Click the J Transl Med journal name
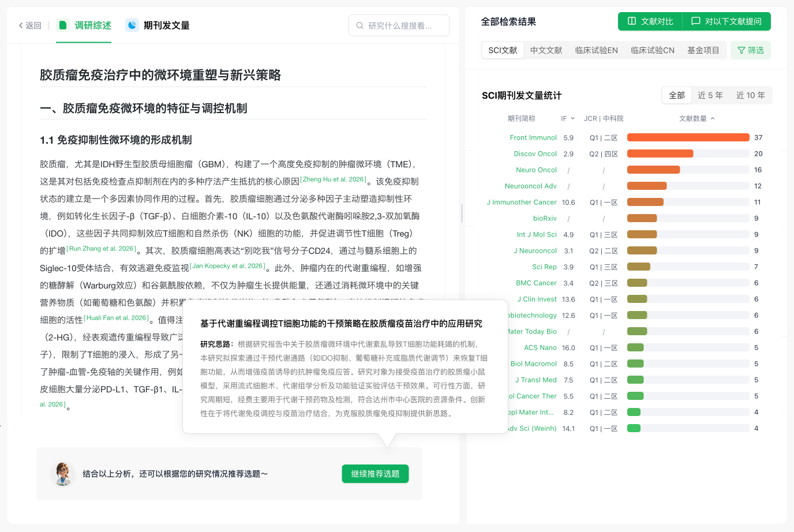Screen dimensions: 794x532 point(536,380)
